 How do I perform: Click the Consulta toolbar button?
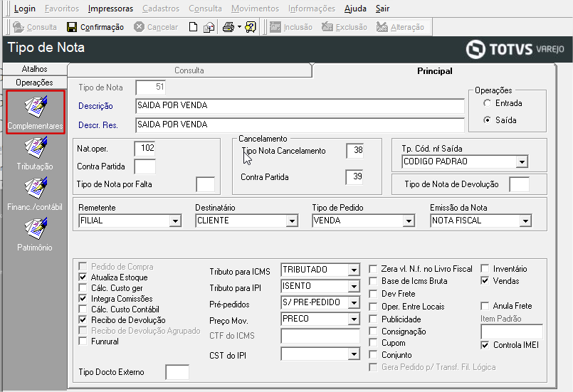pyautogui.click(x=35, y=27)
